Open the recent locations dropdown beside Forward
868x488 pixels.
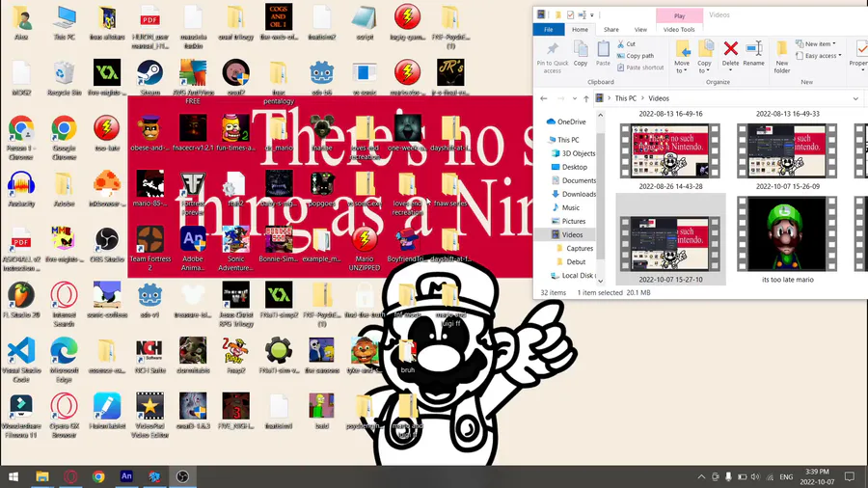pyautogui.click(x=574, y=98)
